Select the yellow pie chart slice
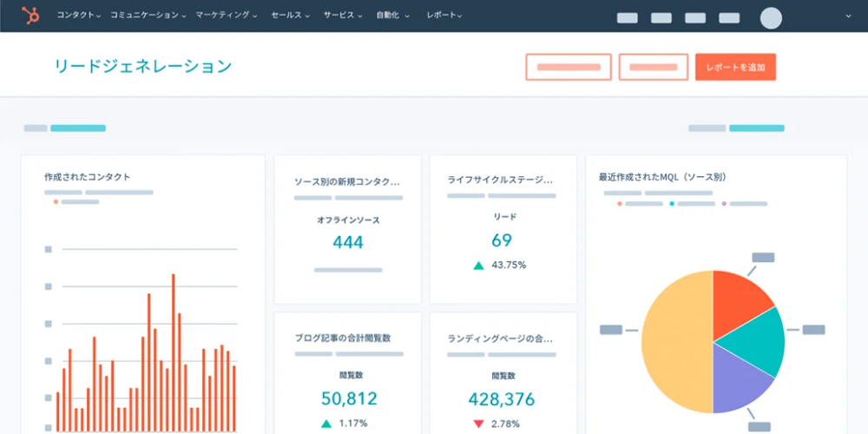Screen dimensions: 868x434 [x=673, y=343]
